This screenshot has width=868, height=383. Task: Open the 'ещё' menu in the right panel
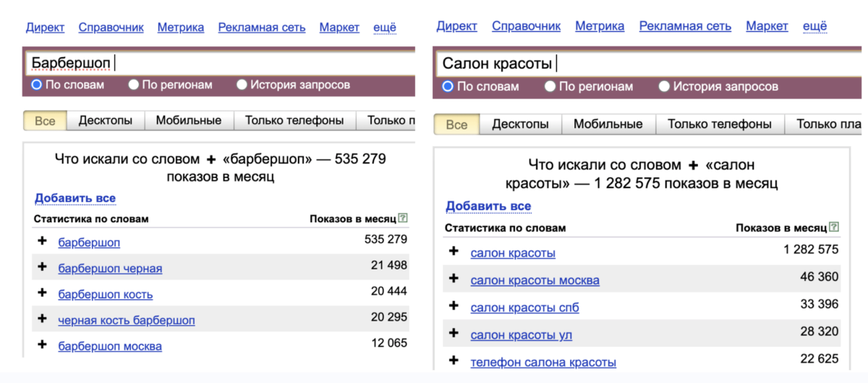pos(814,26)
